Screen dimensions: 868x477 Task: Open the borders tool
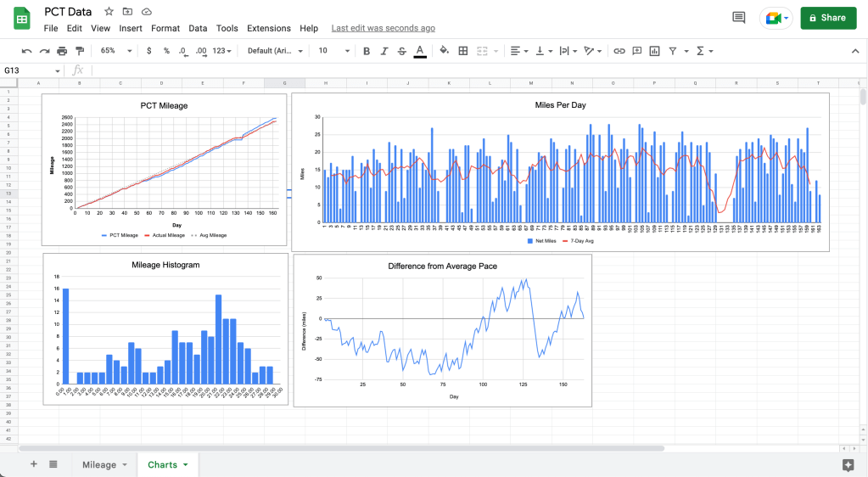coord(463,51)
